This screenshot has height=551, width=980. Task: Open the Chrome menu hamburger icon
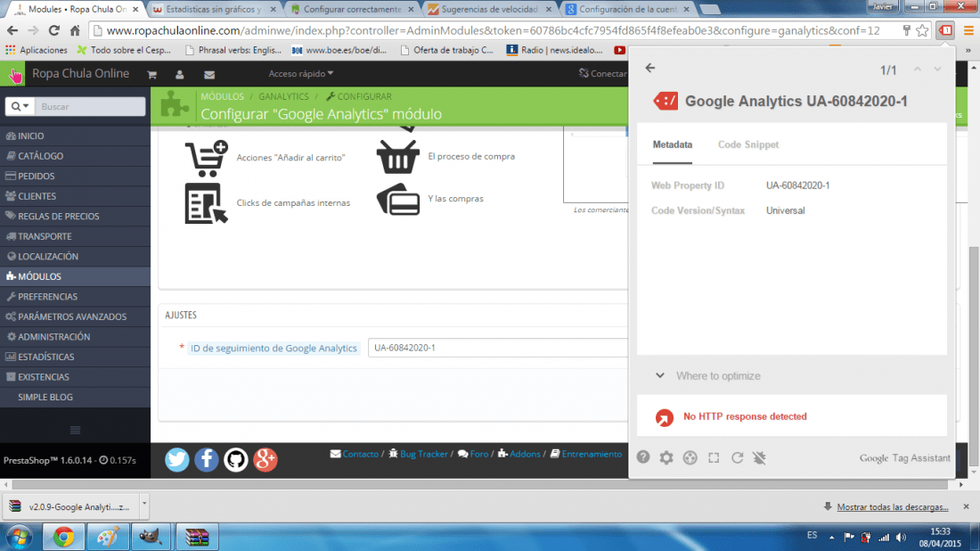(x=968, y=30)
